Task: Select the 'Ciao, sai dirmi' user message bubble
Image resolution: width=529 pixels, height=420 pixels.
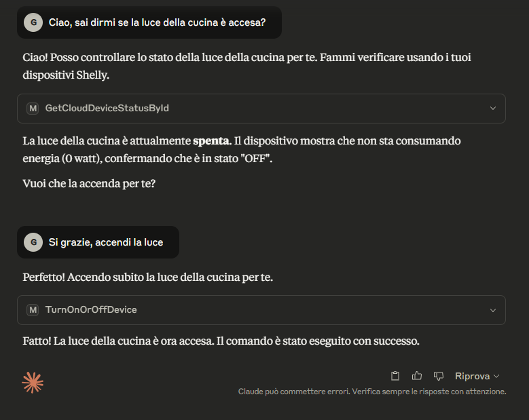Action: click(x=149, y=22)
